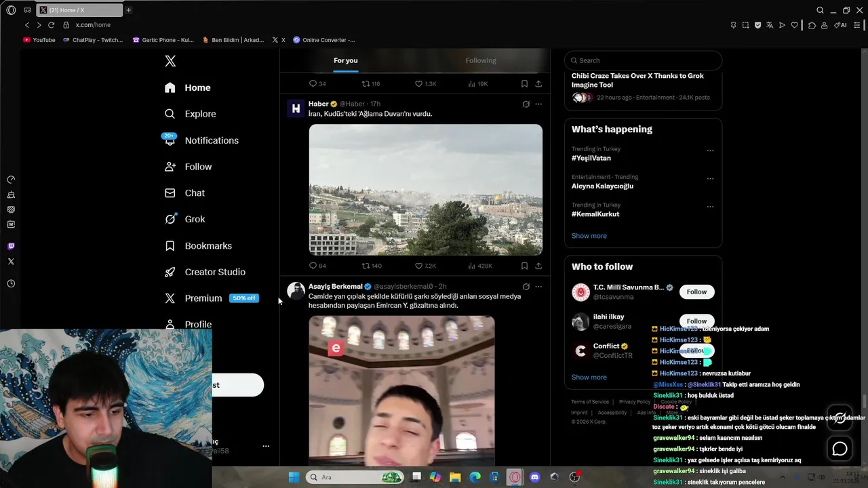Reply to the post with 34 replies
The width and height of the screenshot is (868, 488).
tap(317, 84)
